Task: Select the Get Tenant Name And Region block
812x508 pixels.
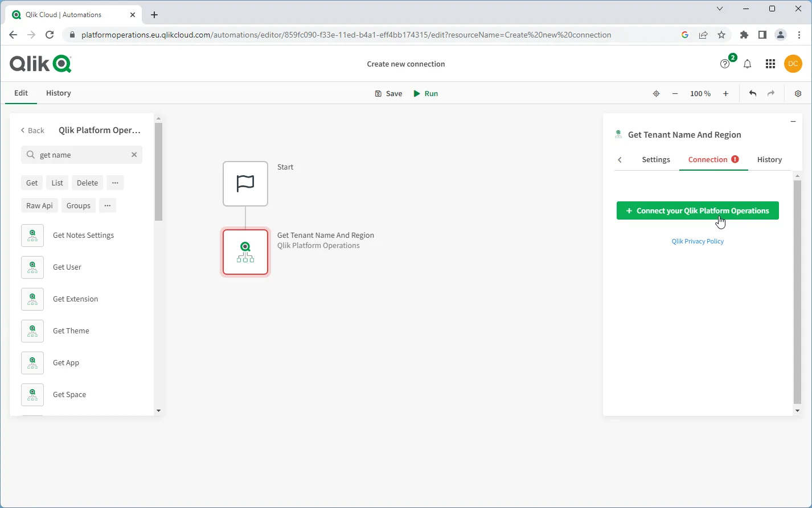Action: (245, 252)
